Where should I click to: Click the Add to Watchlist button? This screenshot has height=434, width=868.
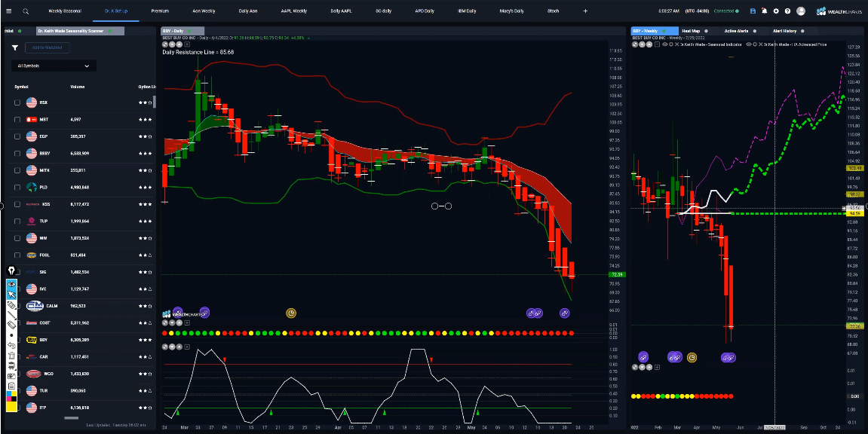(x=47, y=48)
